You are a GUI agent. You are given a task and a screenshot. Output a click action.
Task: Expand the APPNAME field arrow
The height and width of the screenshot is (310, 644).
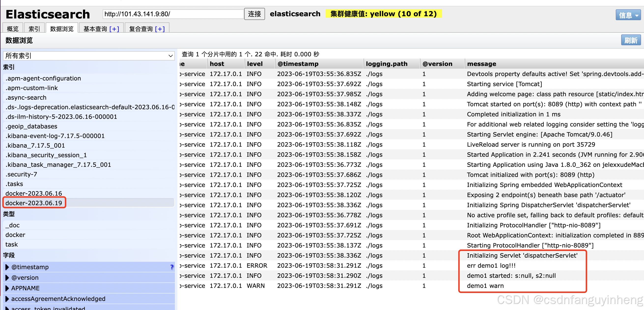point(7,288)
